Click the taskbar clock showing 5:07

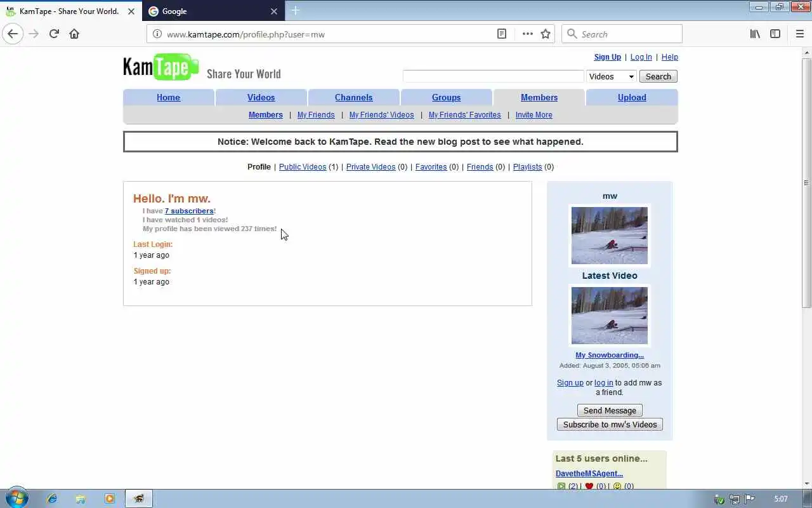[781, 499]
